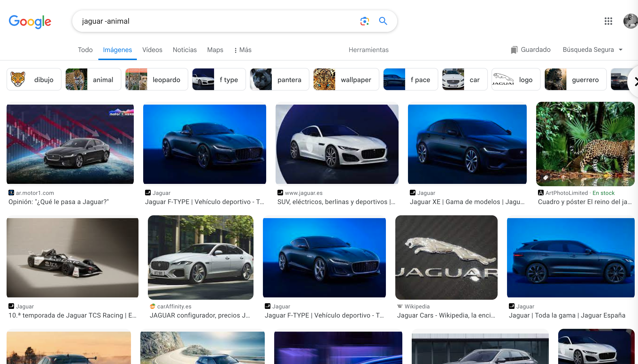The image size is (638, 364).
Task: Switch to the Noticias tab
Action: pyautogui.click(x=184, y=50)
